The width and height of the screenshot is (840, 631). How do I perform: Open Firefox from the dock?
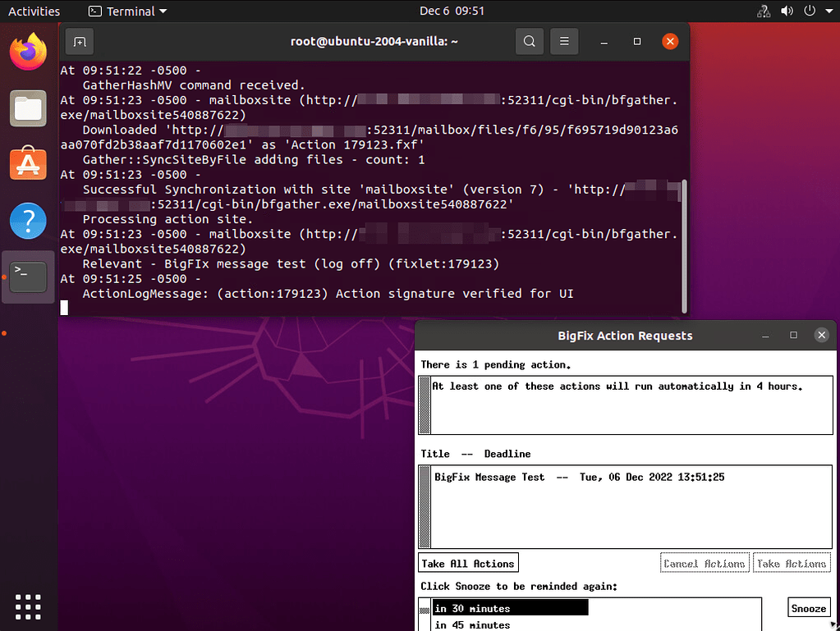(x=27, y=51)
